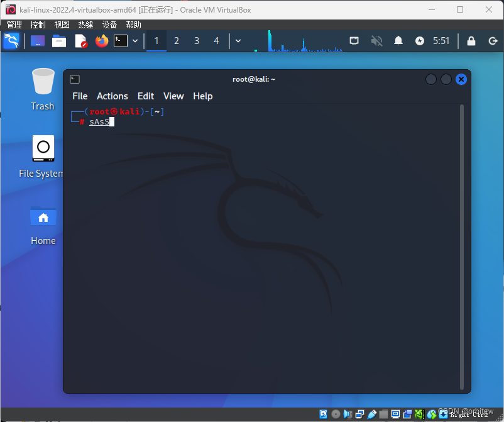This screenshot has width=504, height=422.
Task: Open VirtualBox 热键 menu
Action: (85, 25)
